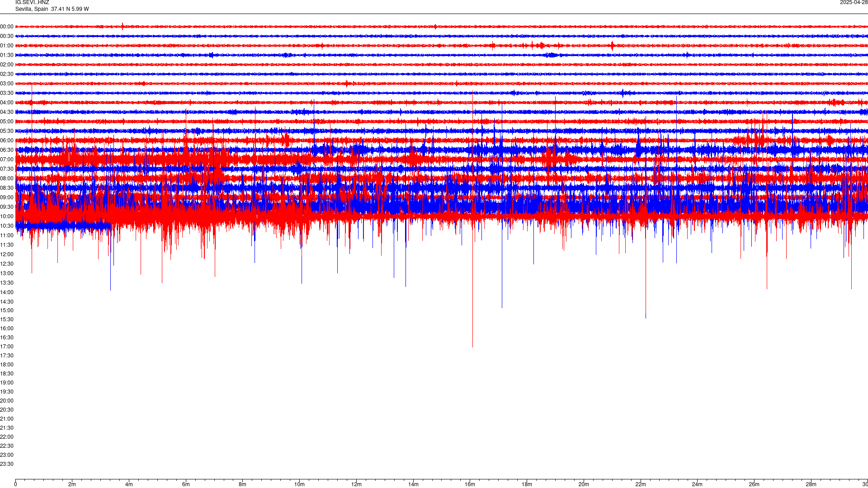The width and height of the screenshot is (868, 488).
Task: Select the 15:00 time row label
Action: [7, 310]
